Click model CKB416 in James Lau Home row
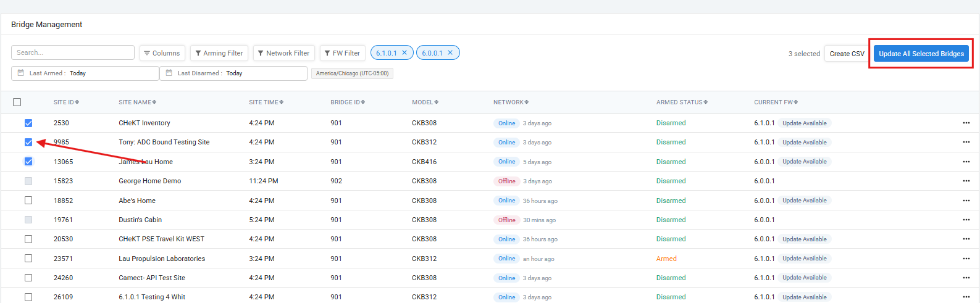The image size is (980, 303). pyautogui.click(x=424, y=162)
